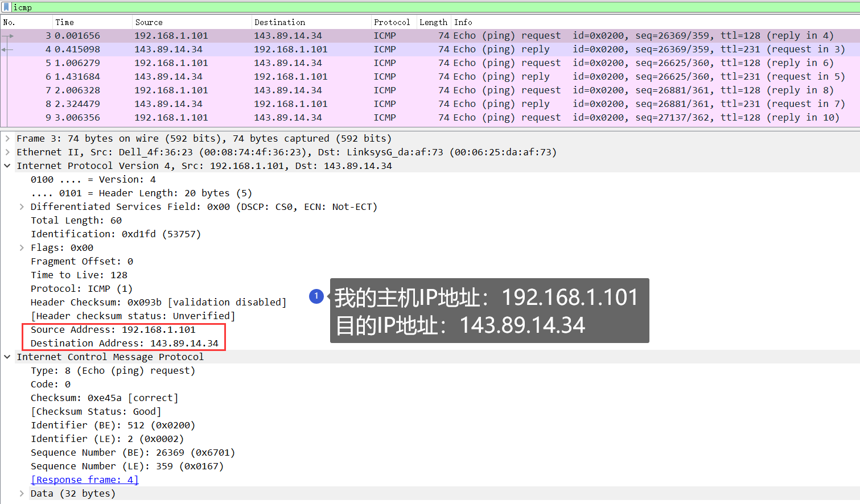Select the Code: 0 line
This screenshot has width=860, height=504.
pos(51,384)
